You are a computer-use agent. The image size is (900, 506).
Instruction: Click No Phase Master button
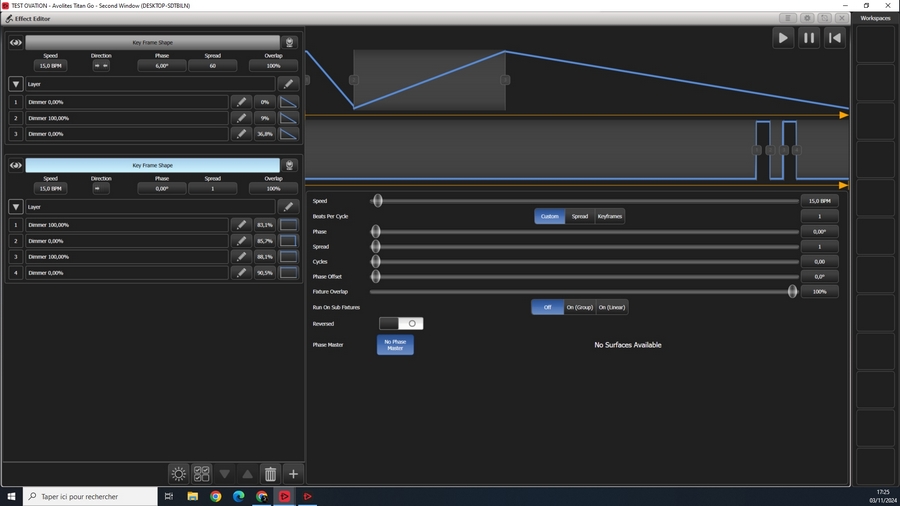(395, 345)
